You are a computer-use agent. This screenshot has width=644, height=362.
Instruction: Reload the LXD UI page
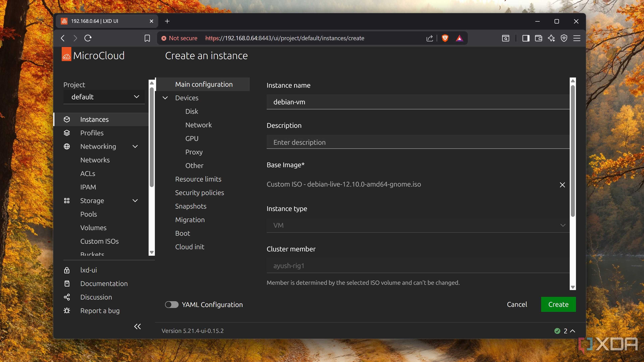pyautogui.click(x=88, y=38)
